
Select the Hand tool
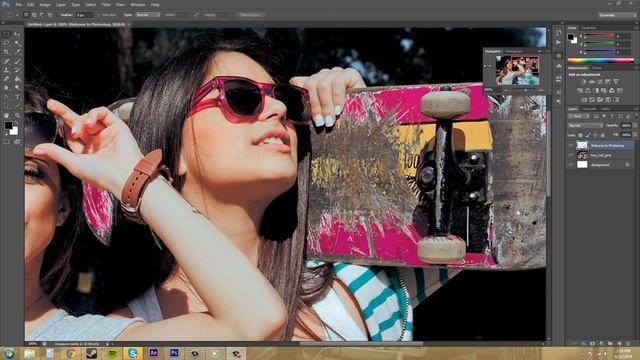pyautogui.click(x=7, y=116)
